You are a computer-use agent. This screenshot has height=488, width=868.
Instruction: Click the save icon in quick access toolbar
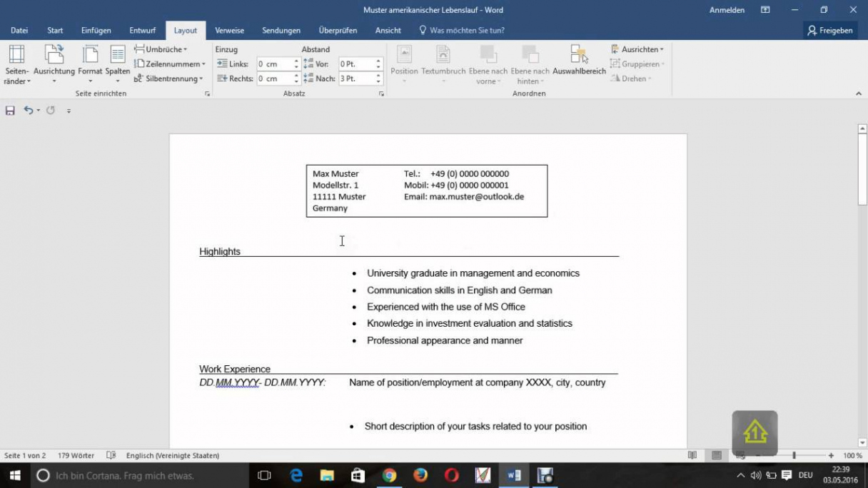tap(10, 111)
